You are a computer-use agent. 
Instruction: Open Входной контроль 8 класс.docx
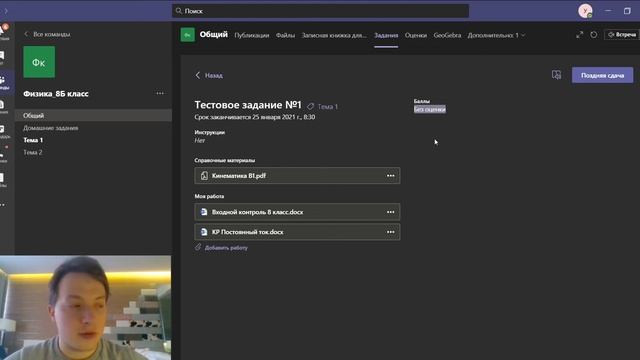coord(297,212)
